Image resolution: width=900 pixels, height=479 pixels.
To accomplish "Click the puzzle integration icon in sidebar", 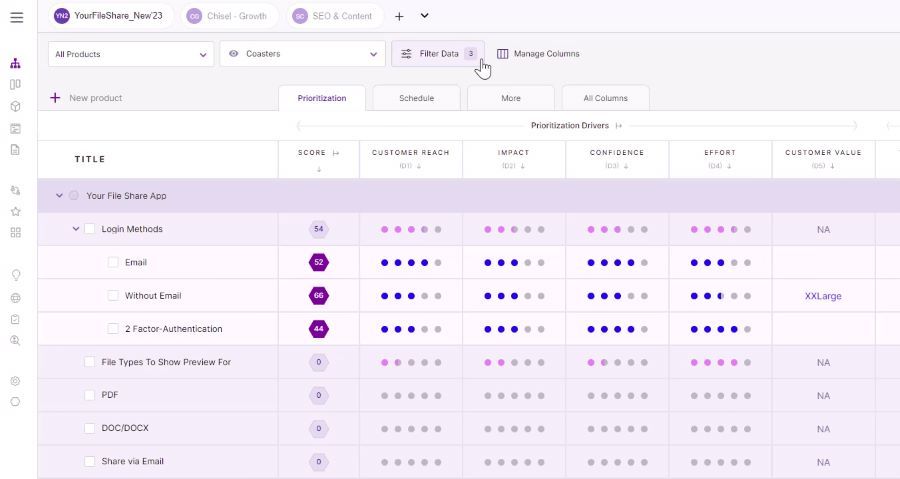I will [x=15, y=190].
